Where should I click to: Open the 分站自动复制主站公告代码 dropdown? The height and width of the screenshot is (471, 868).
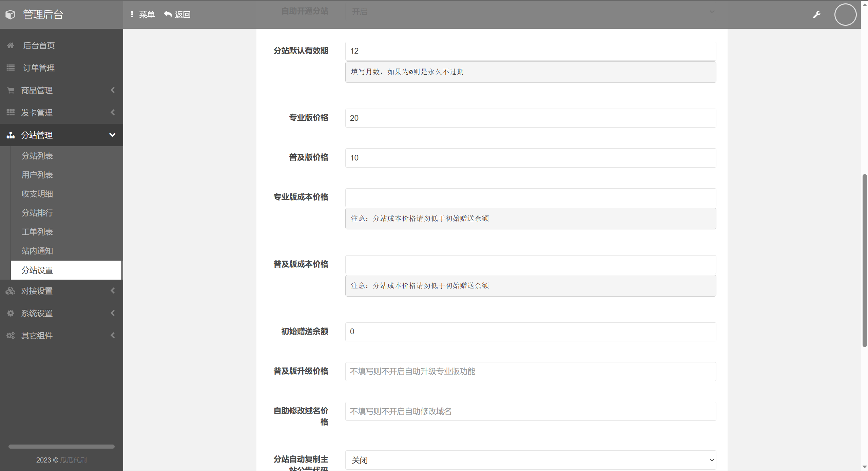531,460
